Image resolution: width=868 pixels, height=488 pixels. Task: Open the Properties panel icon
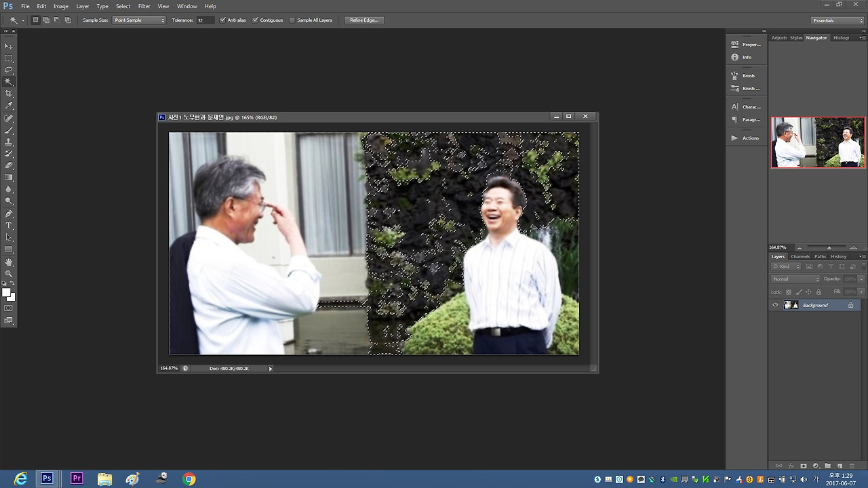pyautogui.click(x=734, y=44)
